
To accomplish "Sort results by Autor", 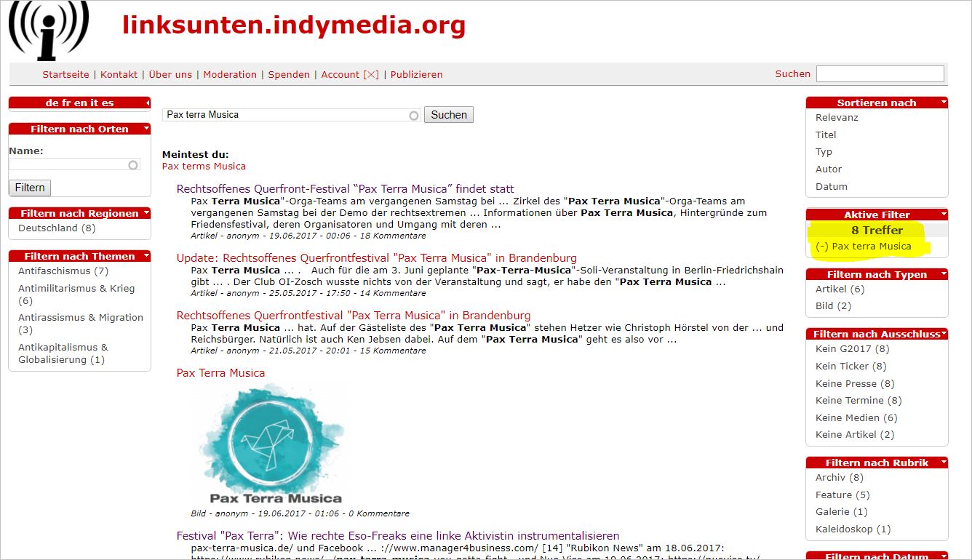I will (x=829, y=169).
